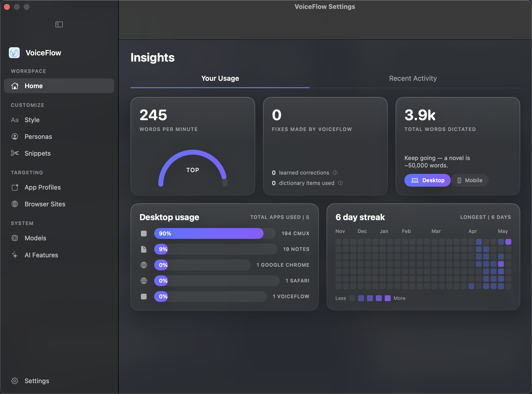Open the Style customization page
The height and width of the screenshot is (394, 532).
pyautogui.click(x=59, y=120)
